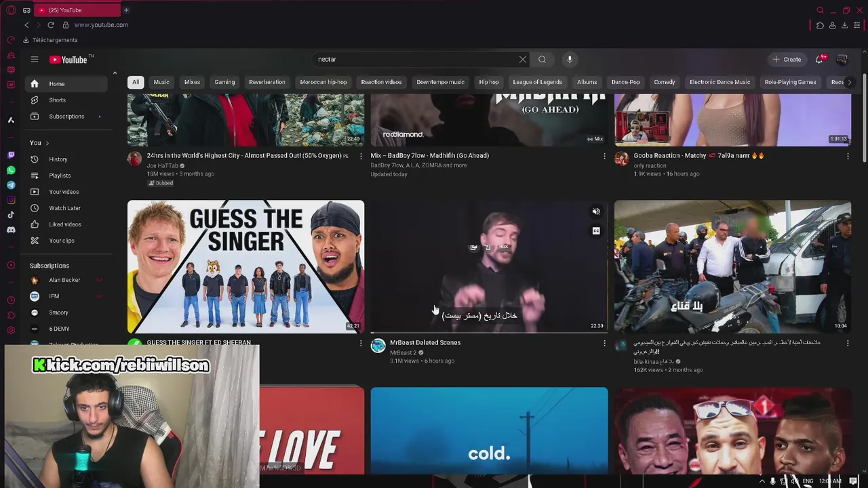
Task: Open Twitch in the Opera sidebar
Action: pyautogui.click(x=11, y=155)
